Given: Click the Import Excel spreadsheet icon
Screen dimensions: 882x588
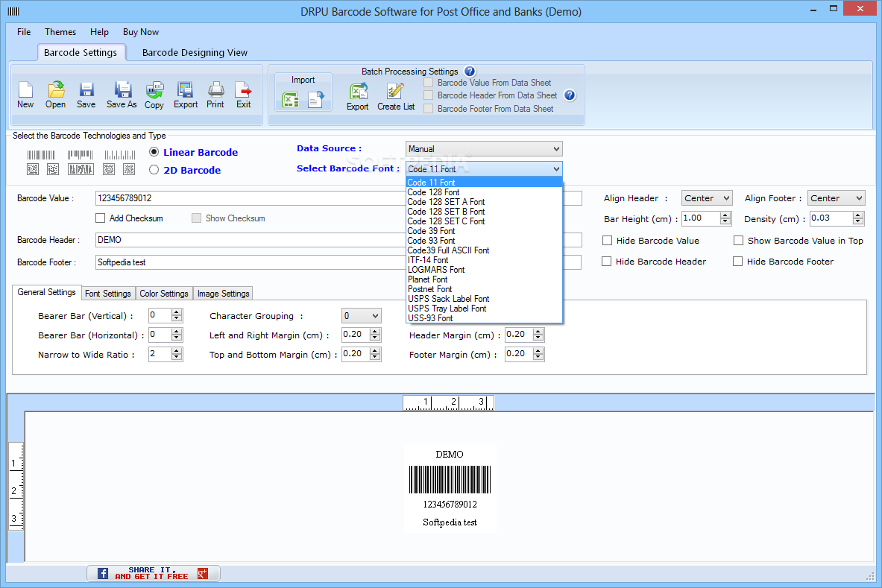Looking at the screenshot, I should (x=290, y=100).
